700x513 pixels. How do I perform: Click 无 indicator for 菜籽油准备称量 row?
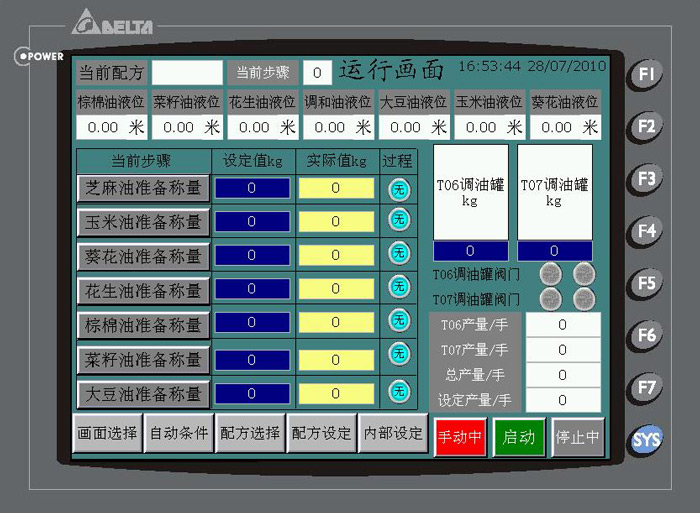[399, 354]
